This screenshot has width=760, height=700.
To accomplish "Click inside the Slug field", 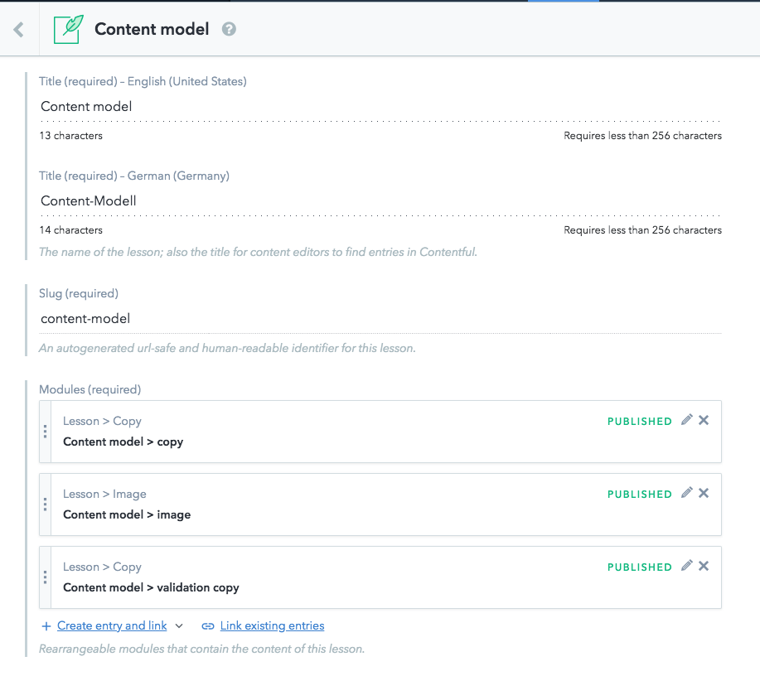I will 249,318.
